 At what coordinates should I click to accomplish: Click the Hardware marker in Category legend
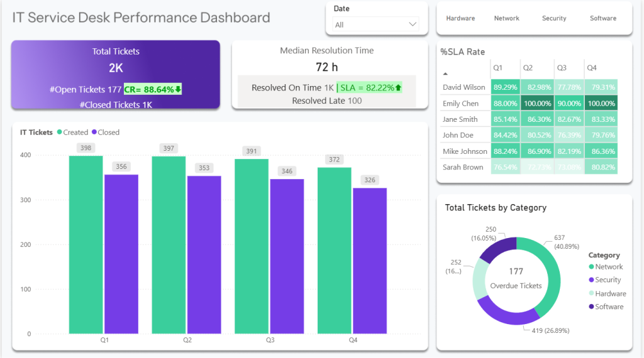591,293
